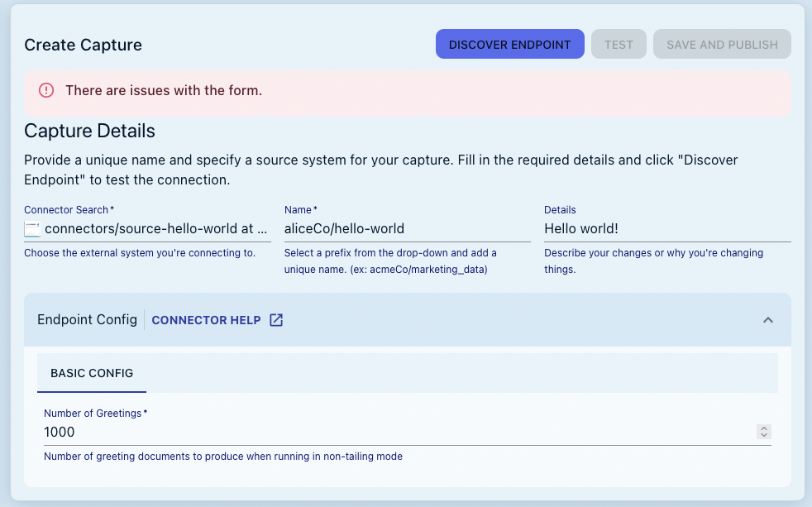Click the stepper up arrow for Number of Greetings
812x507 pixels.
tap(763, 428)
